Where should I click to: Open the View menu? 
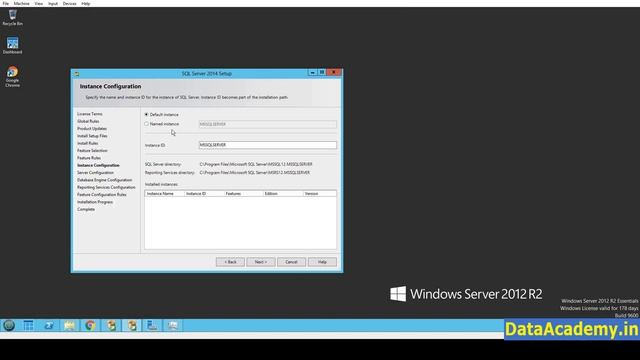click(38, 3)
